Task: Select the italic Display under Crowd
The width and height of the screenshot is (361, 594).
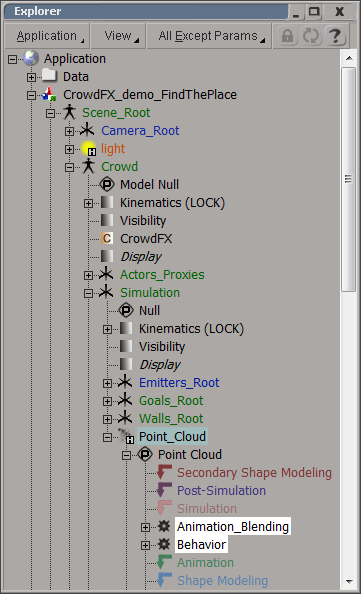Action: (x=141, y=256)
